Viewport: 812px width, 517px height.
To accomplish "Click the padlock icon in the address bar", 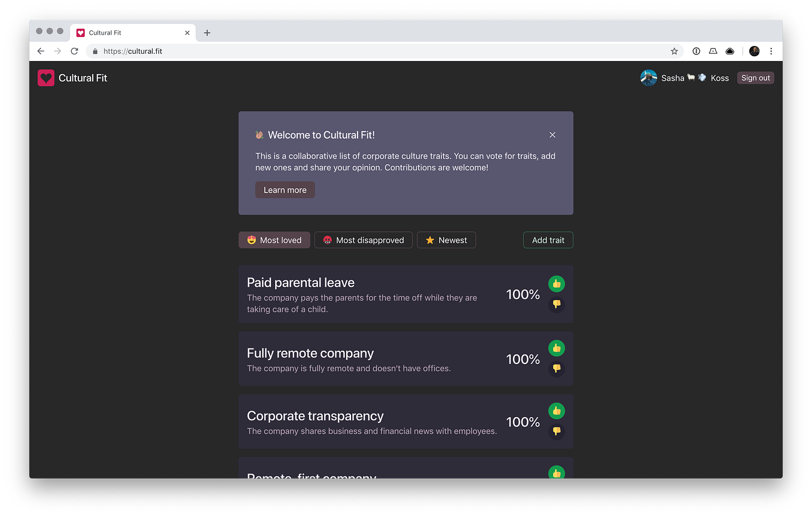I will click(x=94, y=51).
